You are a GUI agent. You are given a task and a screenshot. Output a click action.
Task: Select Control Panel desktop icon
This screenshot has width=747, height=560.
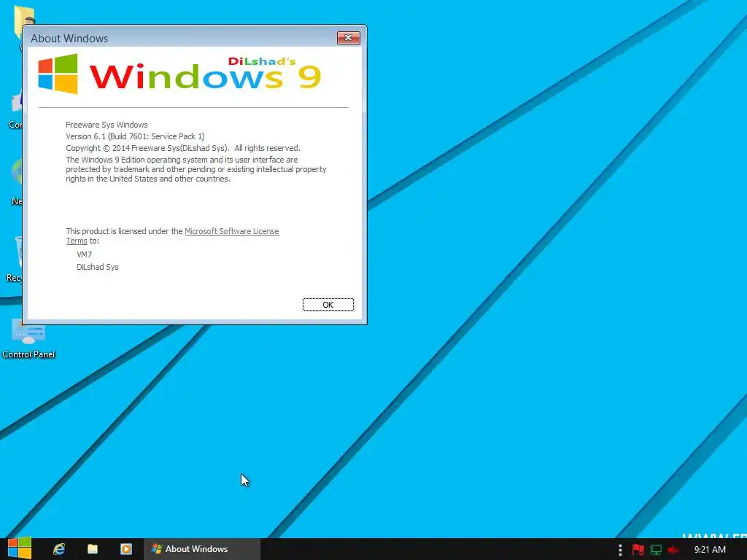click(x=28, y=338)
